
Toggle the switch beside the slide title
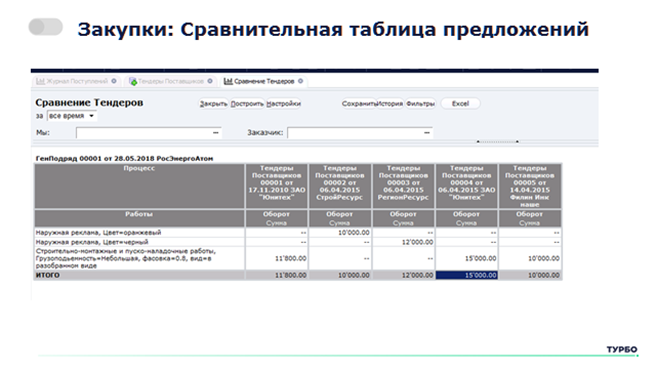coord(46,27)
